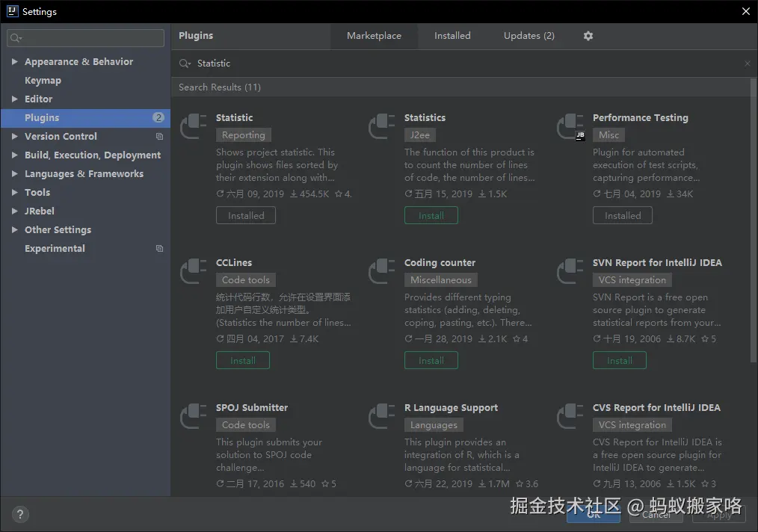Image resolution: width=758 pixels, height=532 pixels.
Task: Expand the Editor settings section
Action: point(14,99)
